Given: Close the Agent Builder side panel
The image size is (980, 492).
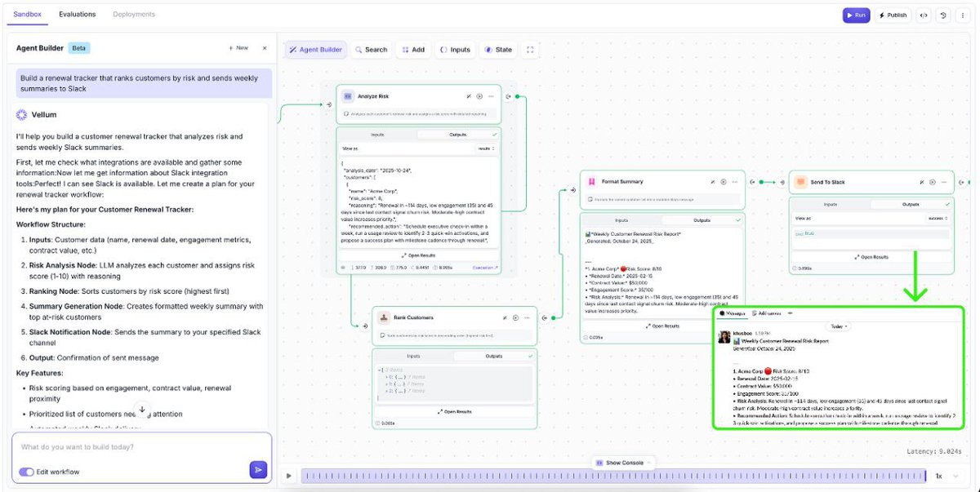Looking at the screenshot, I should (265, 48).
